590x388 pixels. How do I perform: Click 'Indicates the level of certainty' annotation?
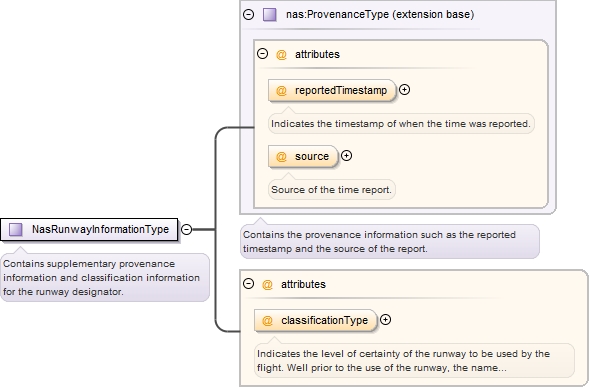(414, 361)
